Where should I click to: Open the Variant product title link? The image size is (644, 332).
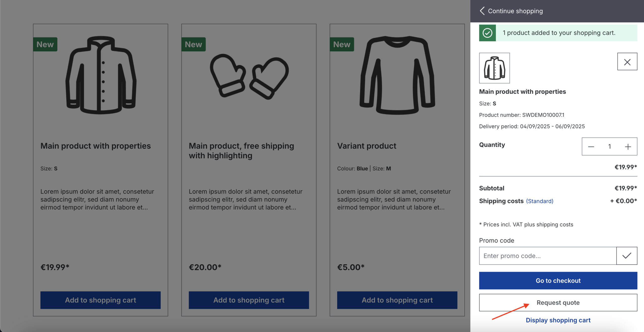[x=367, y=146]
